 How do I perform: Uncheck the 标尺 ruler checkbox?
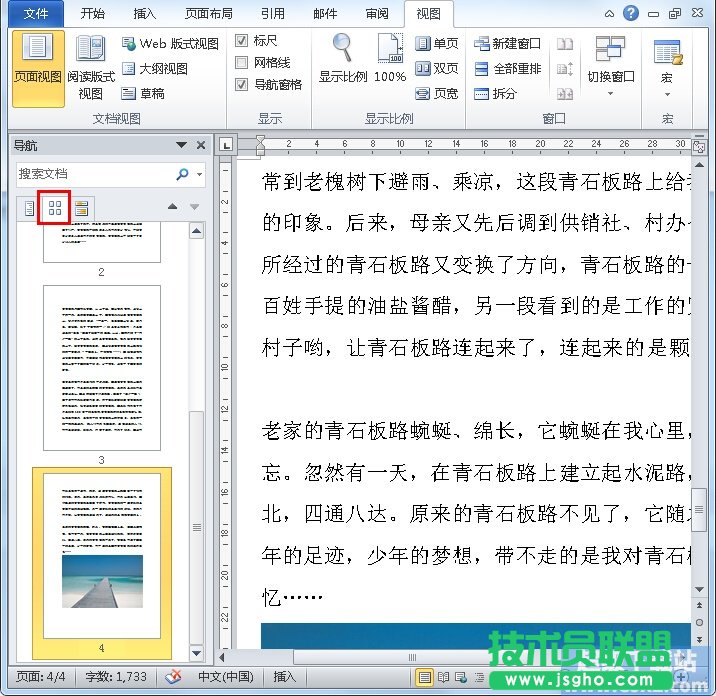242,41
